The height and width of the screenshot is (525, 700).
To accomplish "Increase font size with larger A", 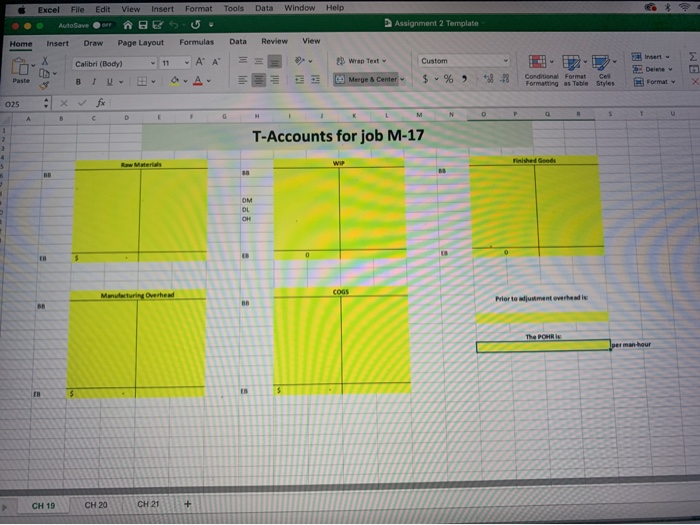I will click(200, 62).
